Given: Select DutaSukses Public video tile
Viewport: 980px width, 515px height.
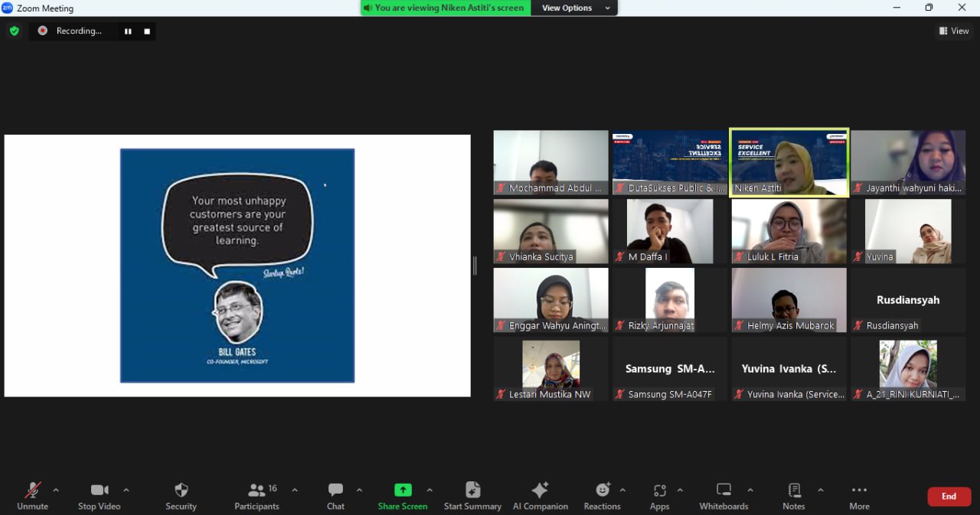Looking at the screenshot, I should click(670, 163).
